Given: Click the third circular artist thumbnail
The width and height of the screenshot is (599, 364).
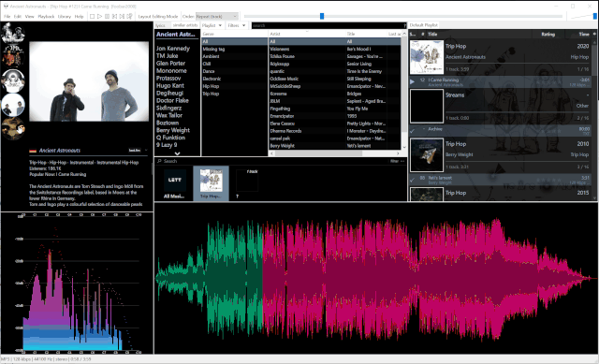Looking at the screenshot, I should (13, 80).
